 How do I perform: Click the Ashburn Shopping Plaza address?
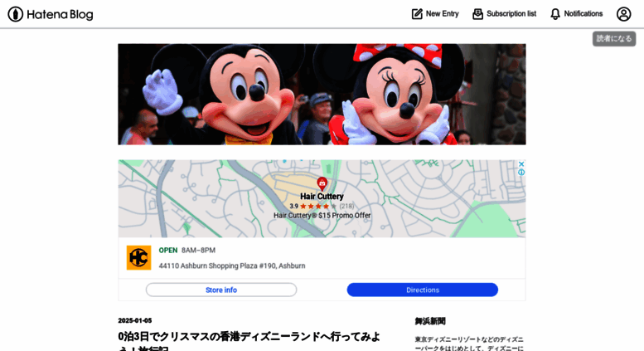232,266
